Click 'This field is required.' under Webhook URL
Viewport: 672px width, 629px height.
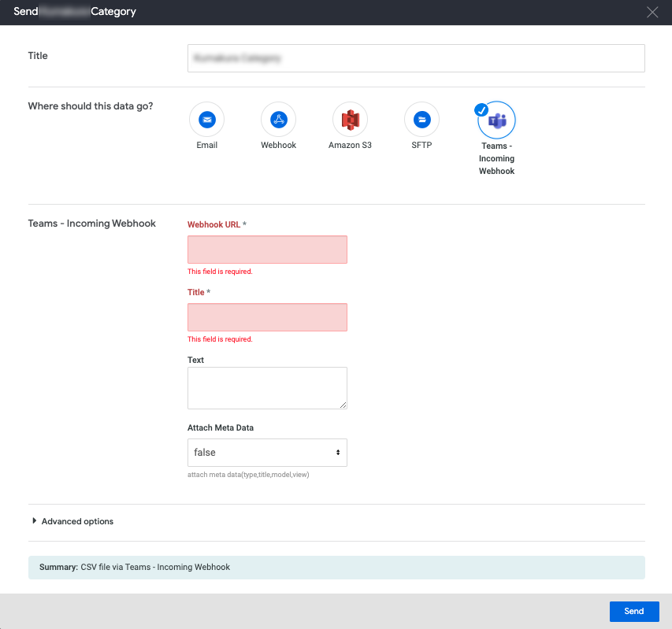click(220, 272)
